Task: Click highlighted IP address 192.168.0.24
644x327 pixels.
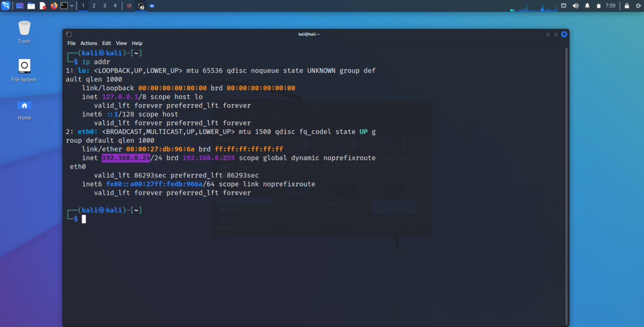Action: tap(126, 158)
